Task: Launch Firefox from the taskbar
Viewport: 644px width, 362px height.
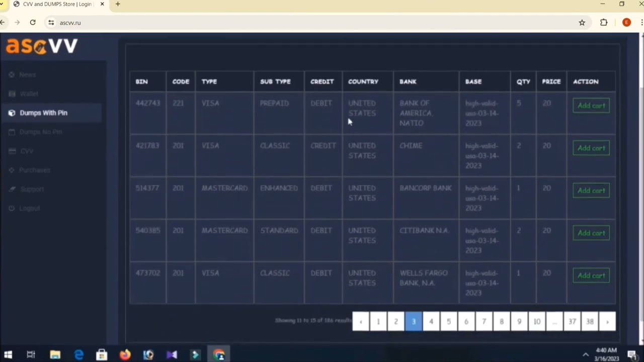Action: click(x=125, y=355)
